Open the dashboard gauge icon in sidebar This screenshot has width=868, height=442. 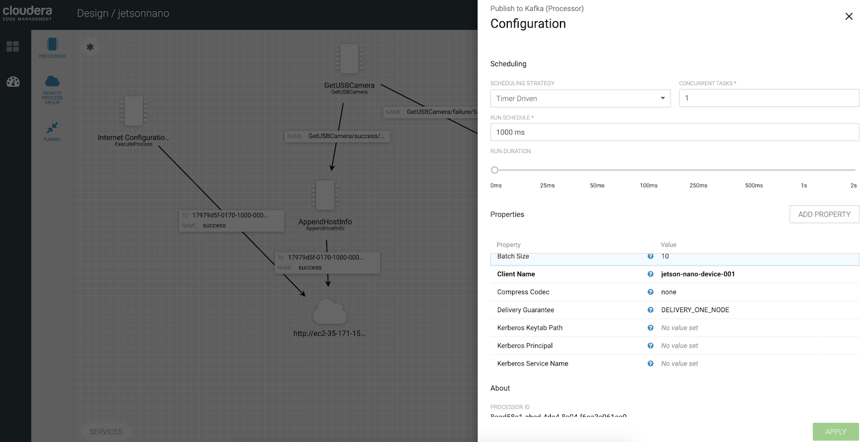point(13,82)
